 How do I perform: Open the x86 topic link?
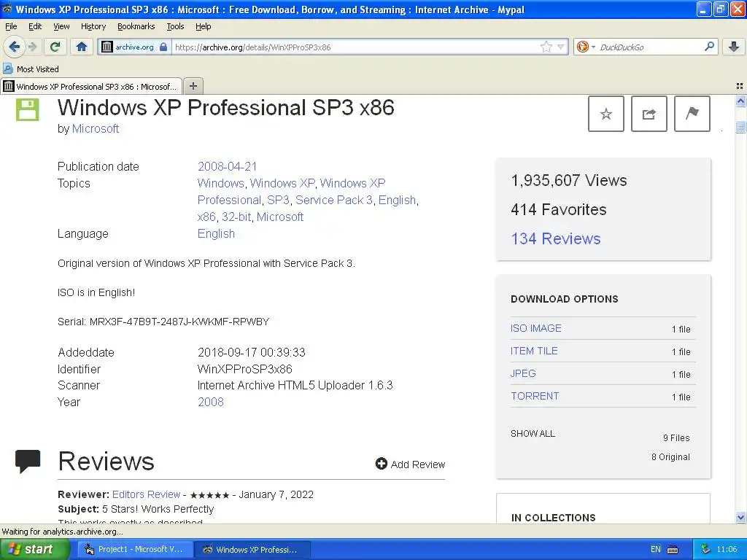(x=206, y=217)
